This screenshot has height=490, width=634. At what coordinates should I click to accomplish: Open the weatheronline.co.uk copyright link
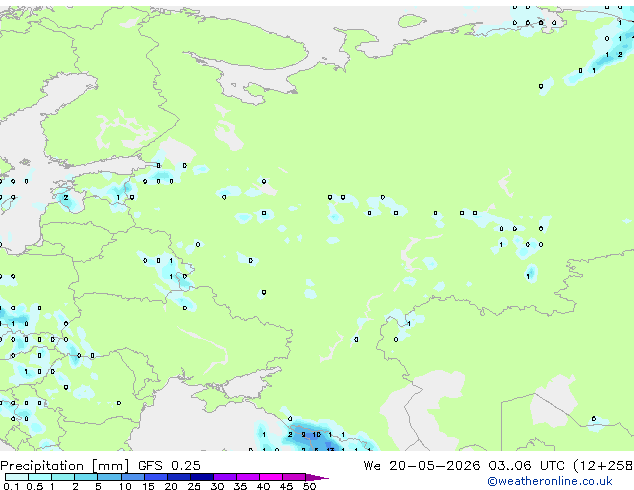click(x=550, y=481)
